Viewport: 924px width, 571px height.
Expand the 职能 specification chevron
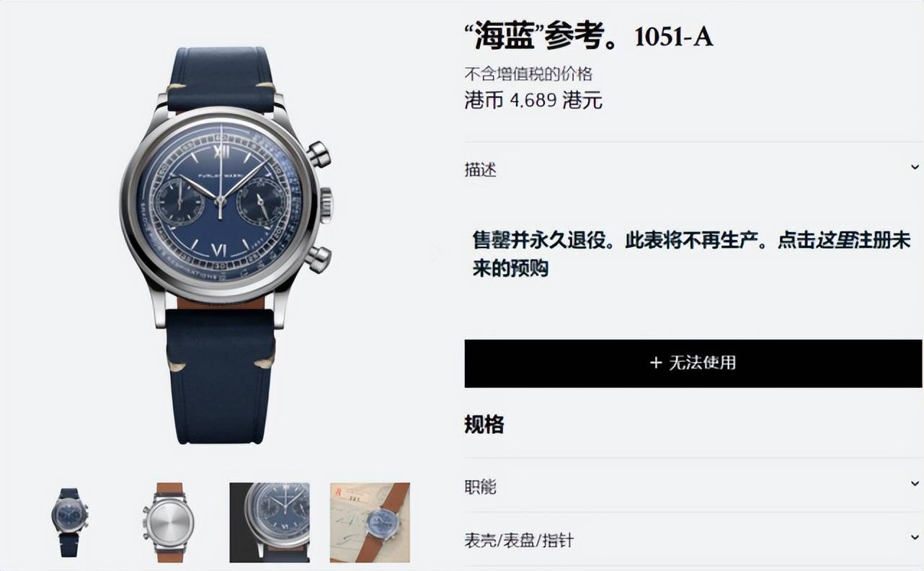(915, 484)
